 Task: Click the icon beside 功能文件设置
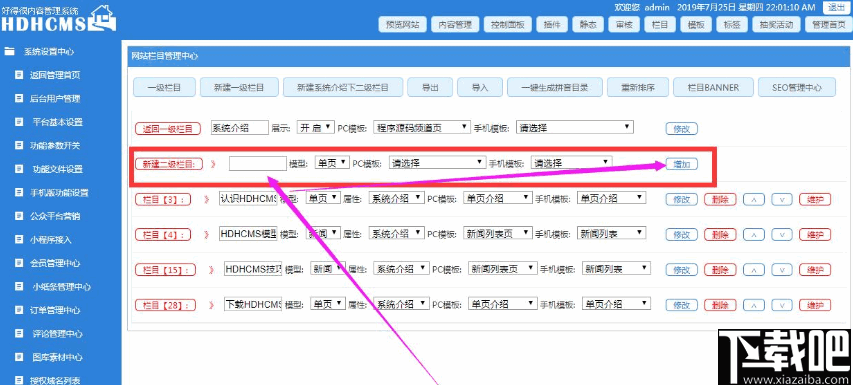pyautogui.click(x=19, y=169)
